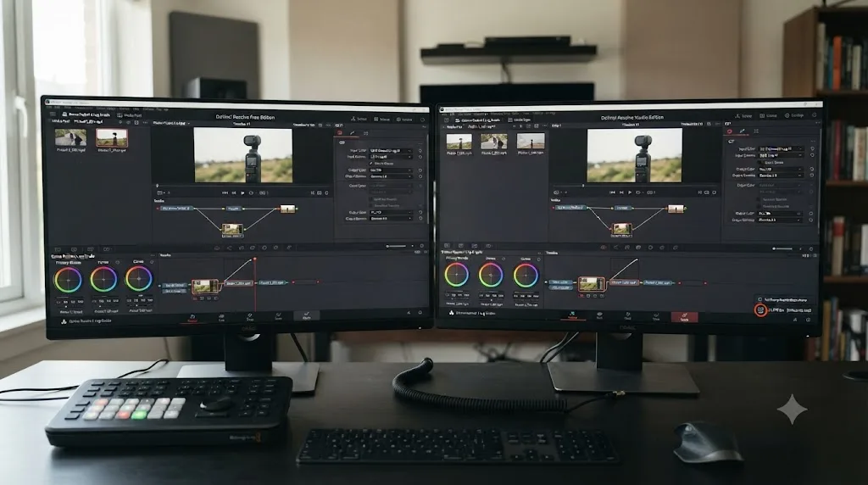Toggle enabled inspector checkbox in Studio Edition
Screen dimensions: 868x485
(760, 162)
